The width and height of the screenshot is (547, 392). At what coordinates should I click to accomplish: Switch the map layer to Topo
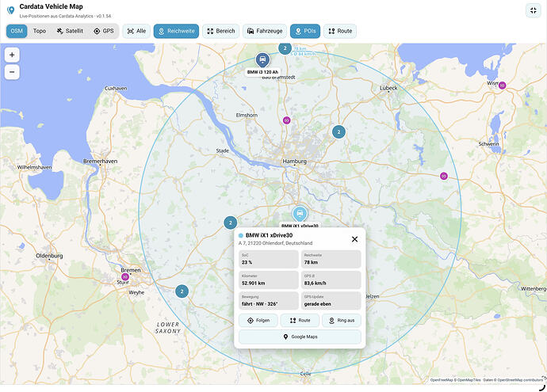pos(40,31)
